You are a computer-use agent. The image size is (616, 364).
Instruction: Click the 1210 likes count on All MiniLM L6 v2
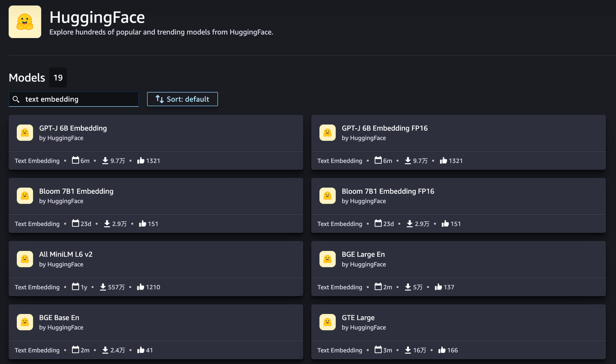click(x=153, y=287)
